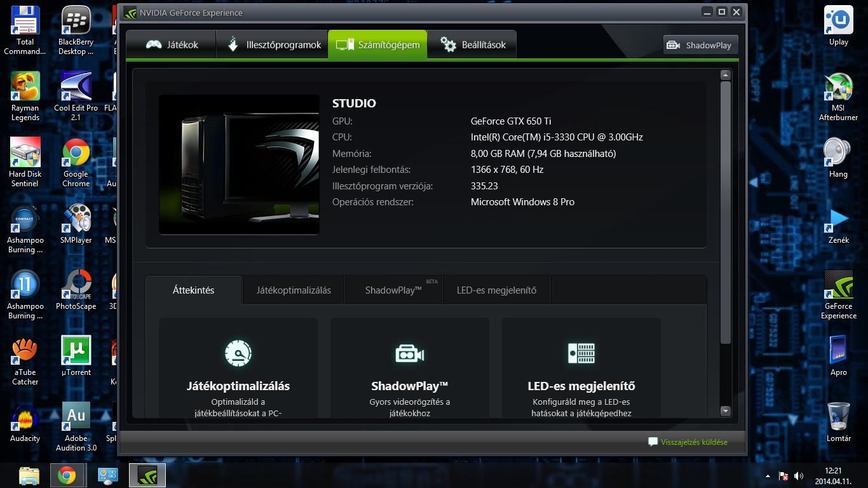The height and width of the screenshot is (488, 868).
Task: Open Adobe Audition 3.0 icon
Action: click(76, 427)
